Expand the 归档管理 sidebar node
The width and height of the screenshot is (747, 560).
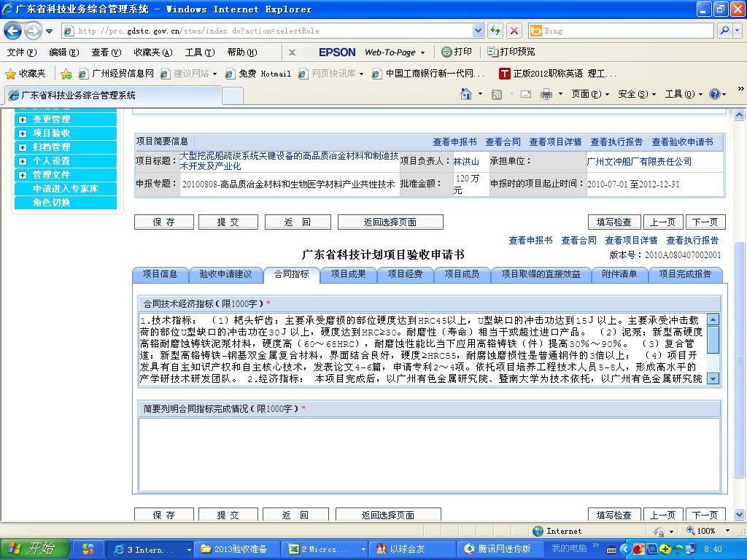tap(23, 147)
